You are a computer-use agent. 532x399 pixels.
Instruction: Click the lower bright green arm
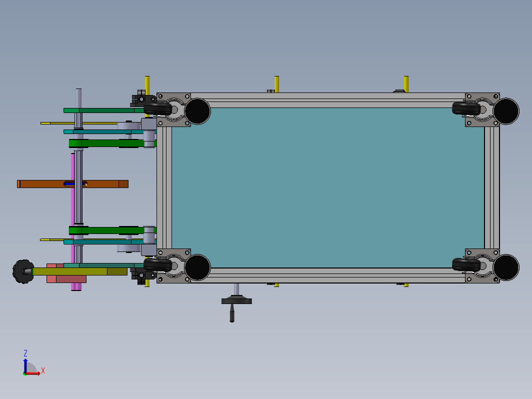point(107,230)
